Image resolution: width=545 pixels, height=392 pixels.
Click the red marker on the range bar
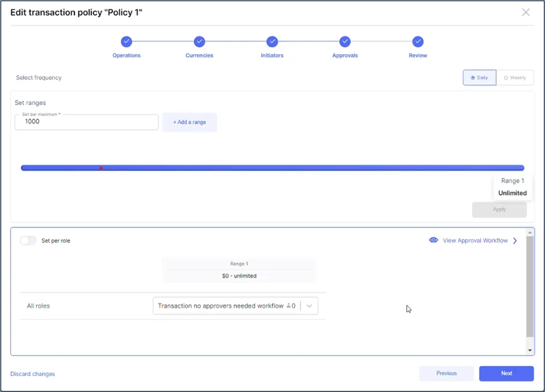point(101,168)
